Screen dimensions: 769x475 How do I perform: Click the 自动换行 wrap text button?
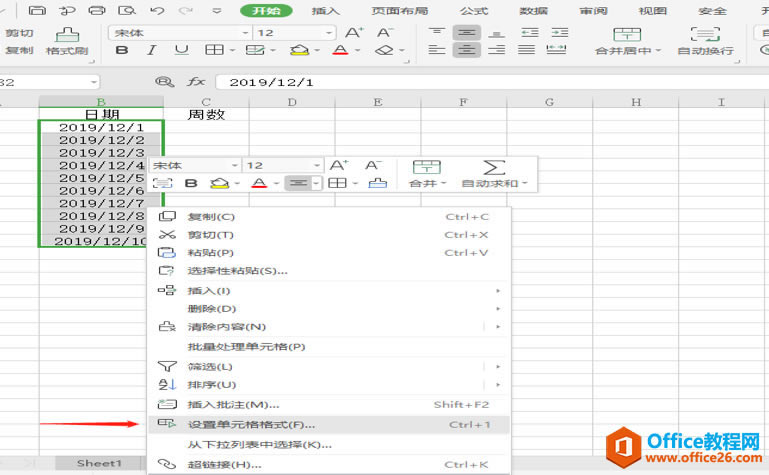click(705, 41)
